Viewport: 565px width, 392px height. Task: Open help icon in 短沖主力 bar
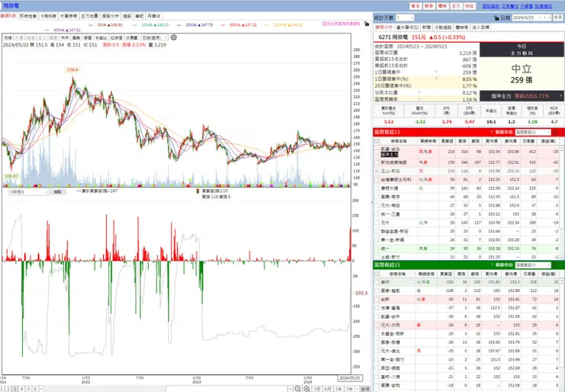pos(560,96)
